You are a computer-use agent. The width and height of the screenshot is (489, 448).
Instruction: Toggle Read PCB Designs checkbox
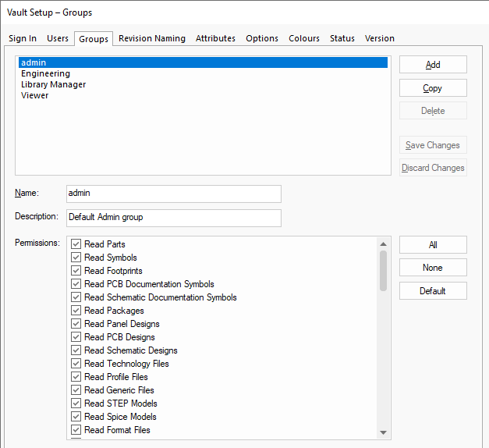(x=76, y=337)
